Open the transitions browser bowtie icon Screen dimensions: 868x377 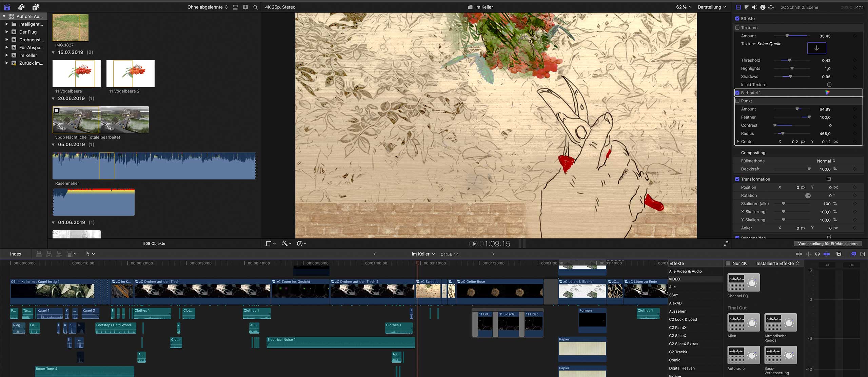tap(863, 254)
